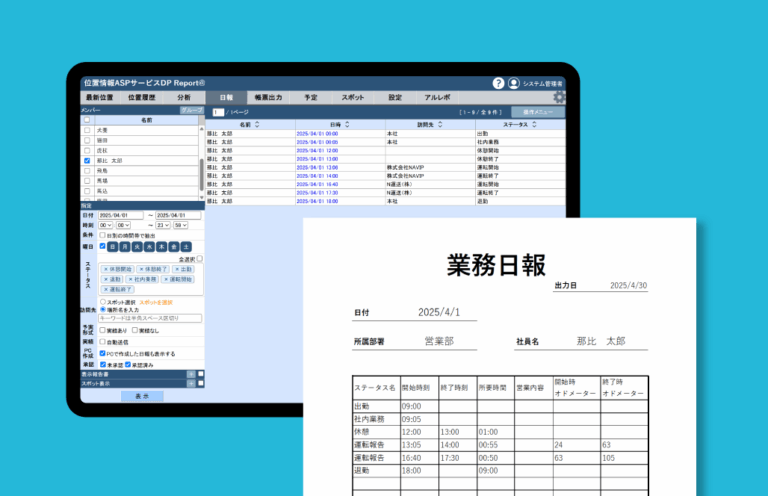Screen dimensions: 768x496
Task: Open the 位置履歴 tab
Action: [141, 98]
